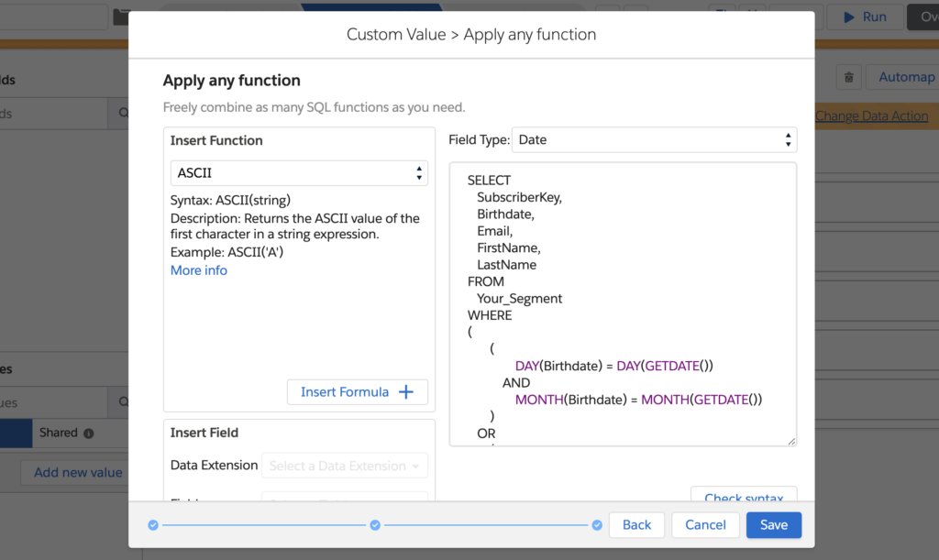Expand the Select a Data Extension dropdown
This screenshot has height=560, width=939.
(345, 466)
